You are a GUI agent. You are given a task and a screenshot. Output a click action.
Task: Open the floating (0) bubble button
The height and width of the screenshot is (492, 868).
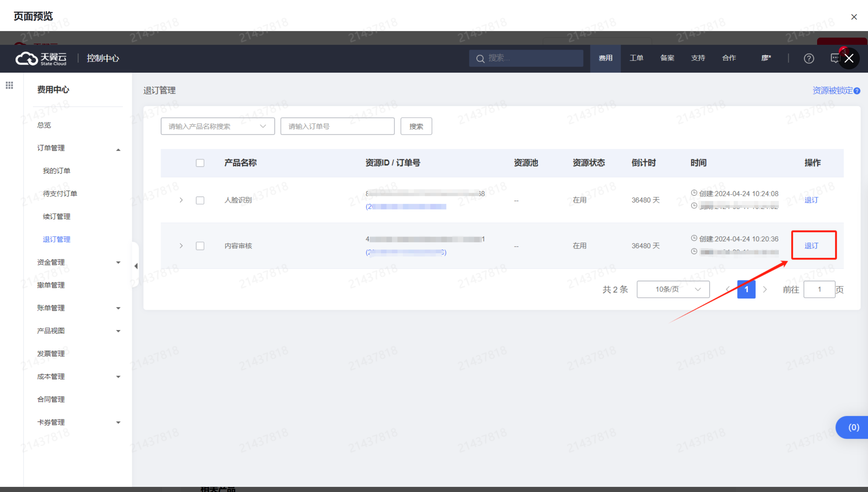click(852, 427)
